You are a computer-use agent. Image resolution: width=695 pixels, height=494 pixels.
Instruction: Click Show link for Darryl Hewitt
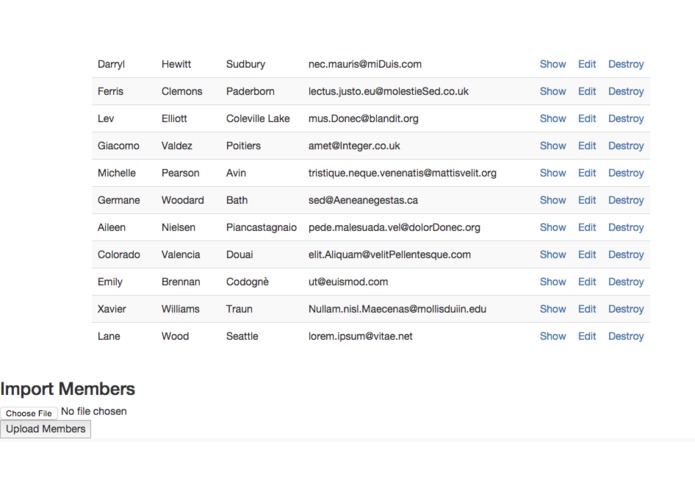[x=553, y=64]
